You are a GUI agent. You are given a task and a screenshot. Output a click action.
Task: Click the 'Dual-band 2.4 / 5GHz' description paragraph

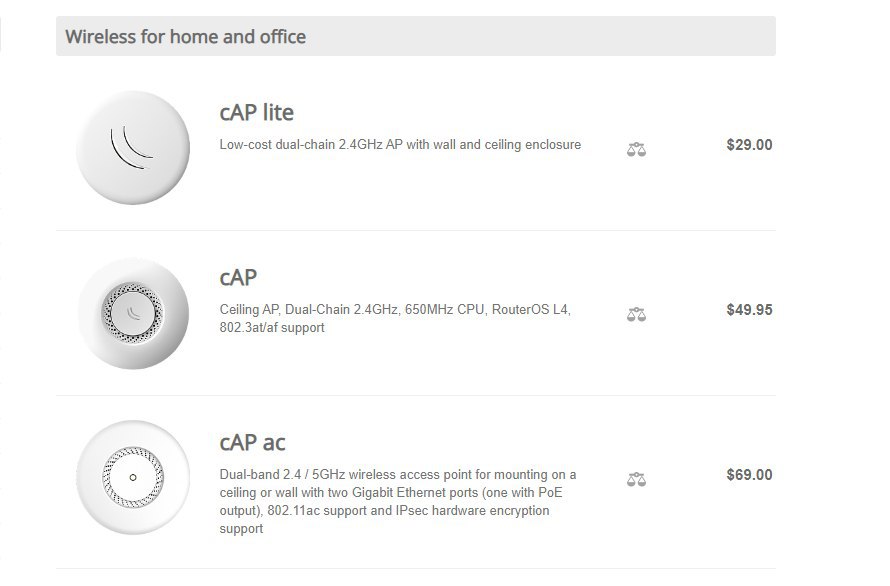point(397,501)
